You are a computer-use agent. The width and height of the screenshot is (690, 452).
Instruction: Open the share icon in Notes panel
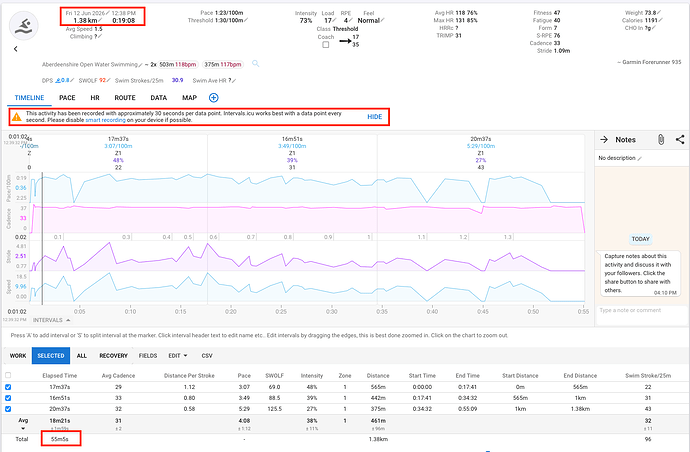click(x=680, y=140)
